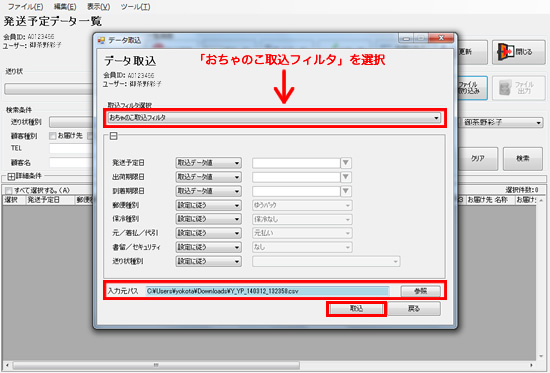The width and height of the screenshot is (550, 373).
Task: Open 送り状種別 setting dropdown
Action: [x=208, y=261]
